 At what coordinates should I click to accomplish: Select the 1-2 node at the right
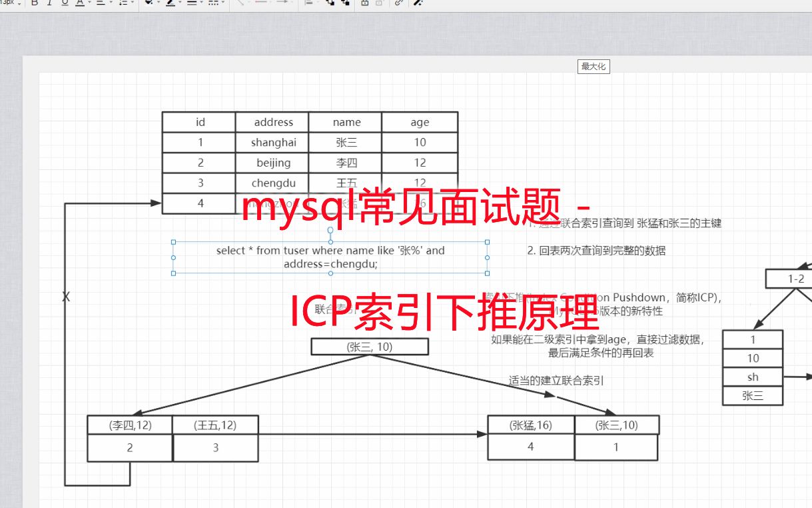[793, 279]
